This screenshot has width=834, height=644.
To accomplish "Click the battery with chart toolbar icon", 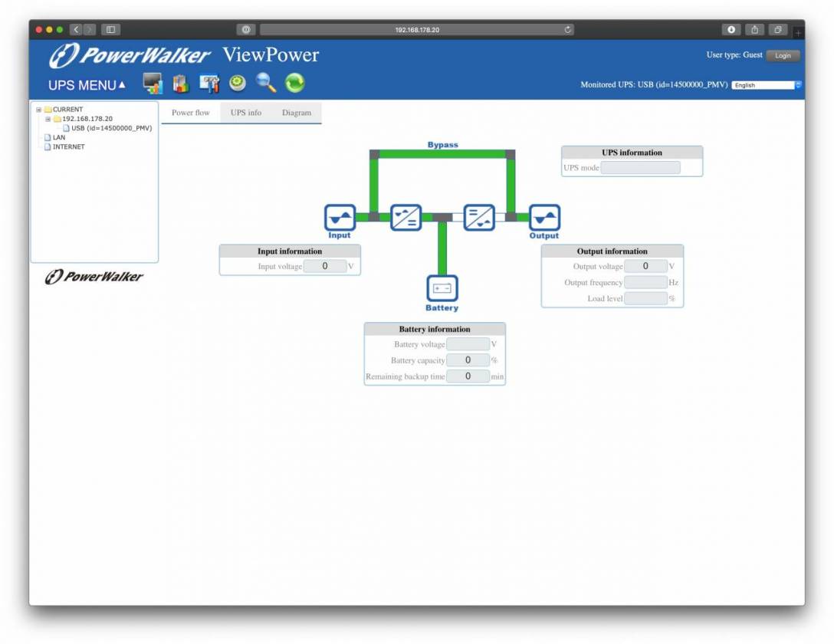I will 180,83.
